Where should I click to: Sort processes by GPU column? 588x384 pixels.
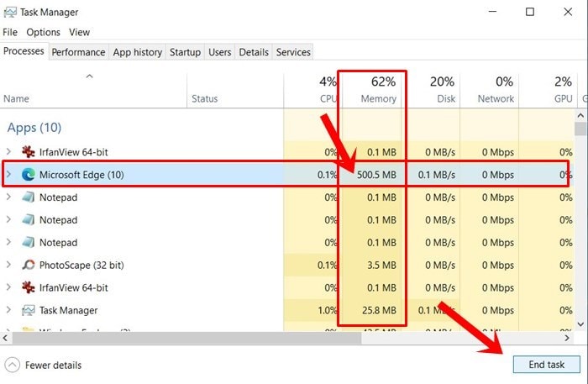[x=548, y=90]
